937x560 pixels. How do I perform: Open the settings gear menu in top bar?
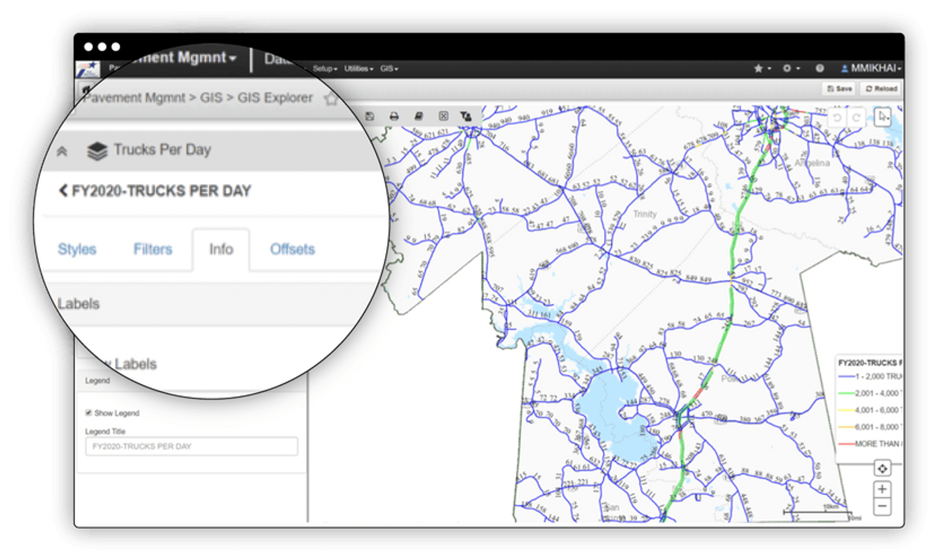coord(791,68)
